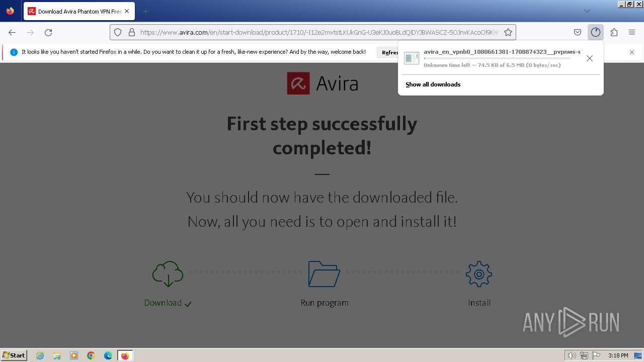Open a new tab with plus button
This screenshot has width=644, height=362.
[145, 11]
